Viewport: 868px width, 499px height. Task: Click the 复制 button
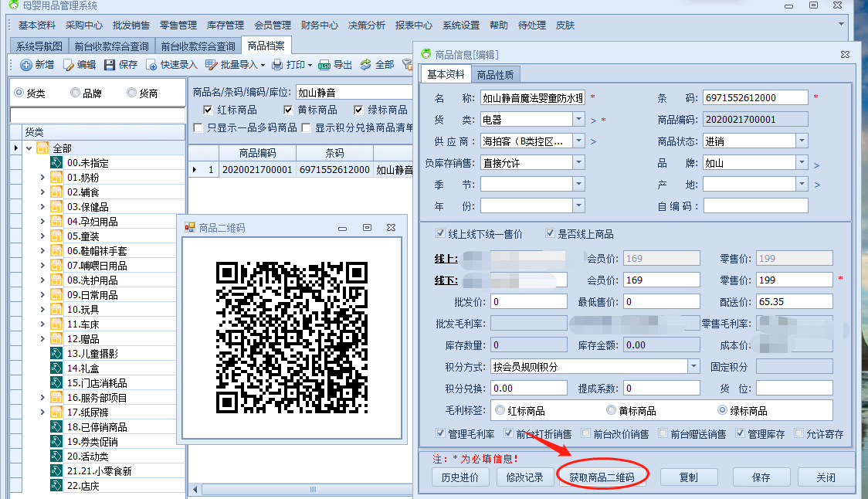pyautogui.click(x=689, y=477)
